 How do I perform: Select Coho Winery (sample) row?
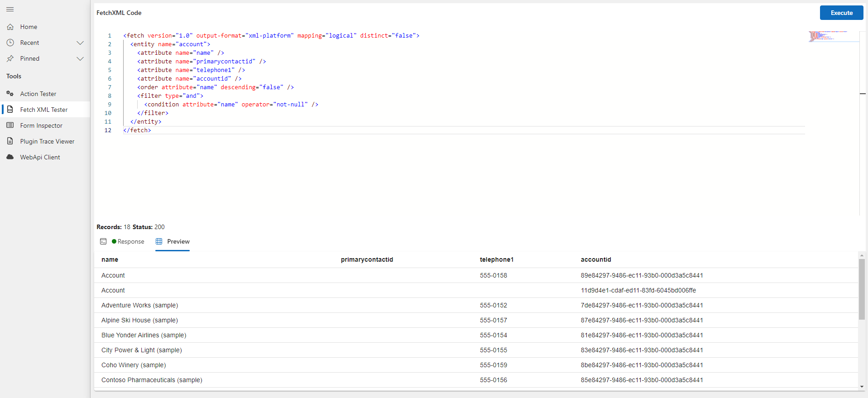[x=476, y=365]
